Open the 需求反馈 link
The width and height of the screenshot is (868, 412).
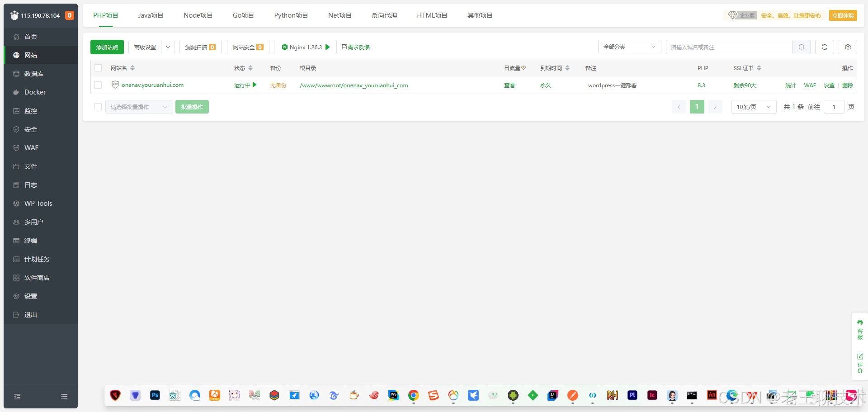coord(356,47)
